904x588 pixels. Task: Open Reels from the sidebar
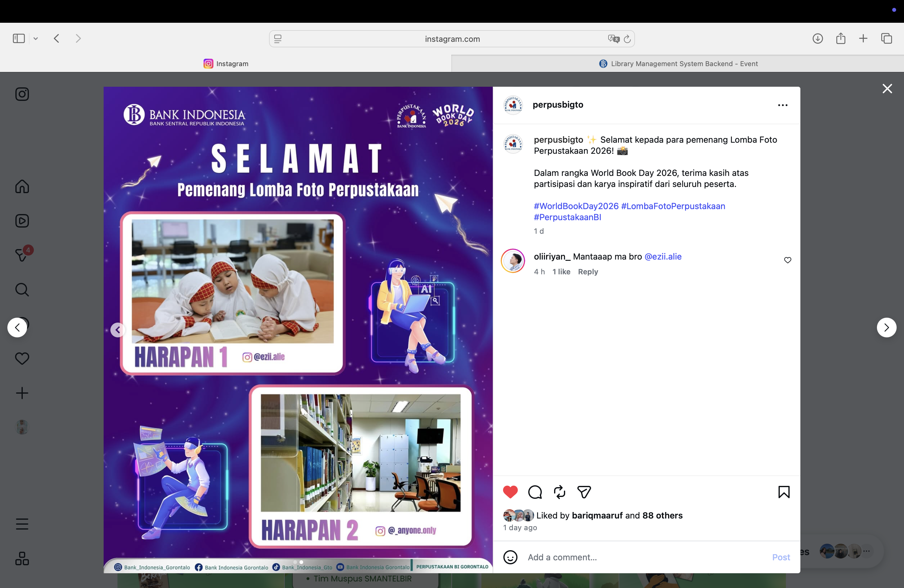click(x=22, y=221)
